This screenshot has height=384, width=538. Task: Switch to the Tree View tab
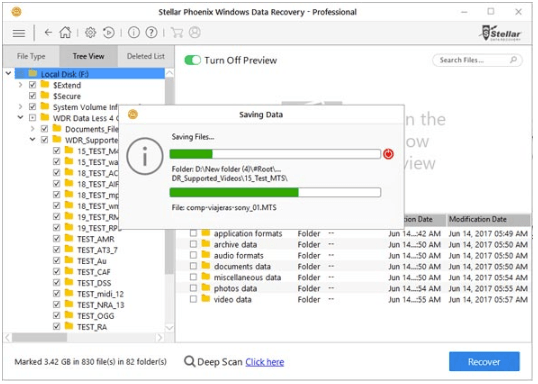point(89,56)
